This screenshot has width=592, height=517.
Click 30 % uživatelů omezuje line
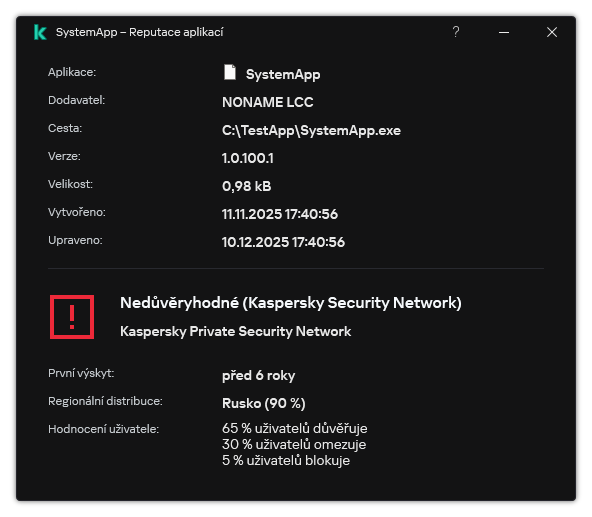click(x=294, y=444)
